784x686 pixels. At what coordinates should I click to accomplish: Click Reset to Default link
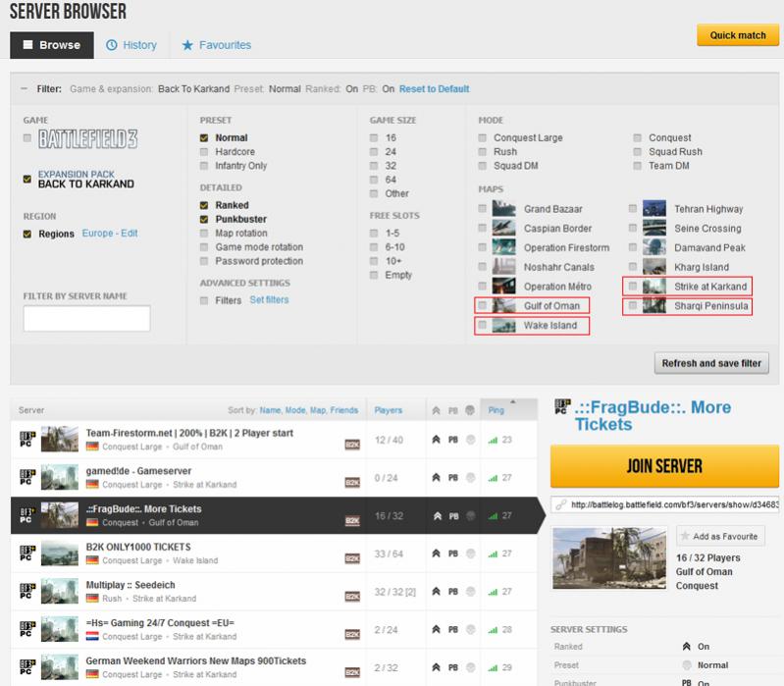(434, 89)
